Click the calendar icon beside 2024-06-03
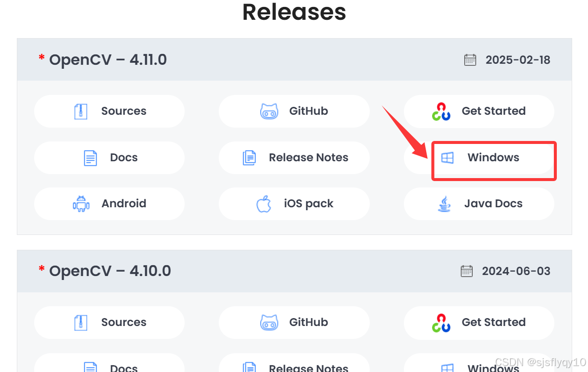The width and height of the screenshot is (588, 372). click(467, 271)
